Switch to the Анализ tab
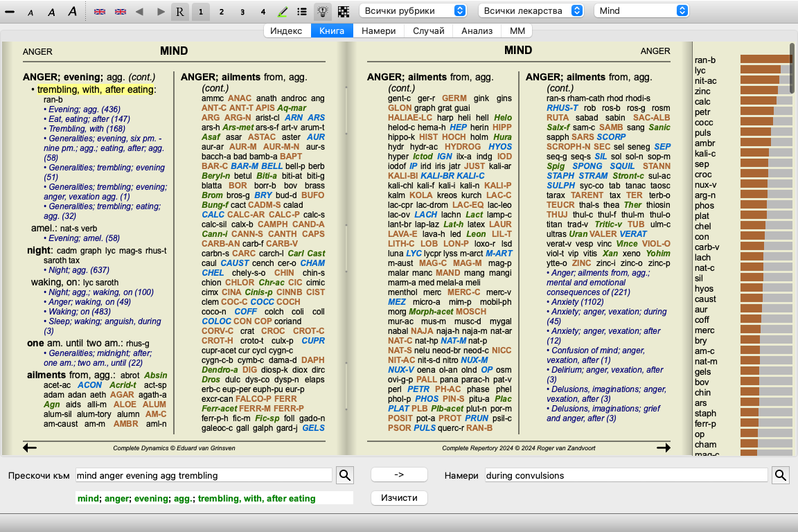Image resolution: width=798 pixels, height=532 pixels. coord(477,30)
